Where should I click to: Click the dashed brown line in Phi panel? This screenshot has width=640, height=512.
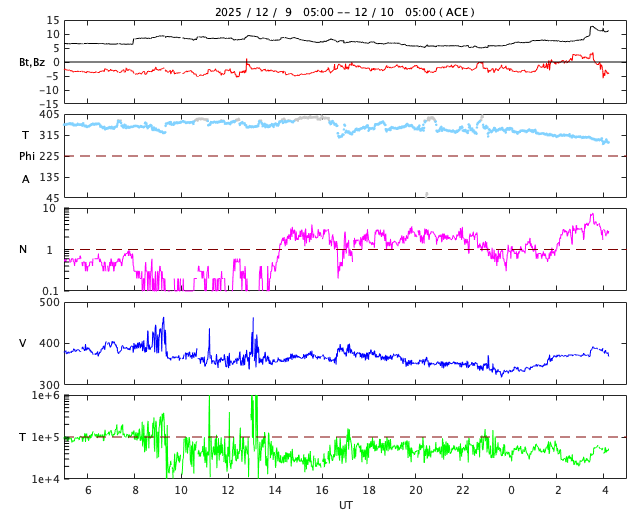coord(200,156)
